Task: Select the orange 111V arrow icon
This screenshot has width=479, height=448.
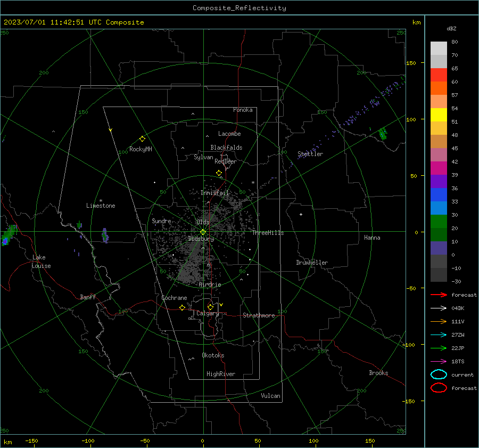Action: pos(439,321)
